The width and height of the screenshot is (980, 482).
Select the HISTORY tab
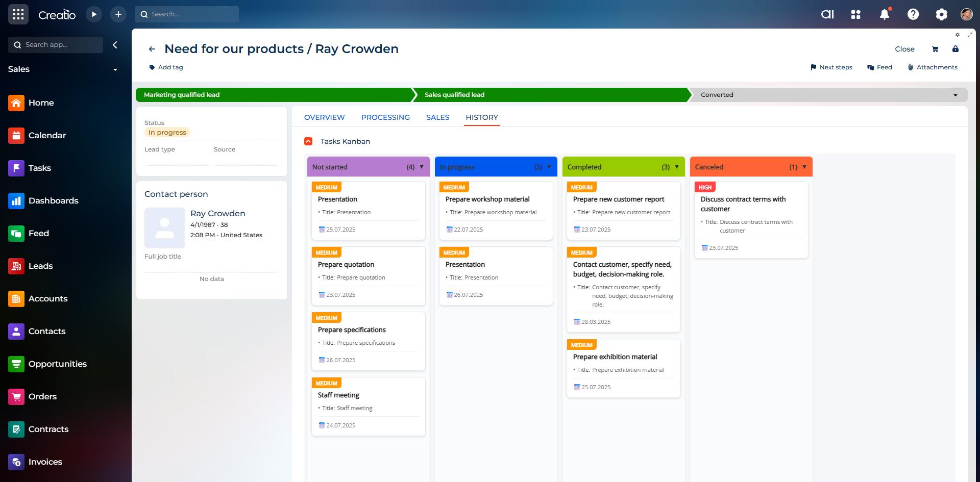pos(482,117)
